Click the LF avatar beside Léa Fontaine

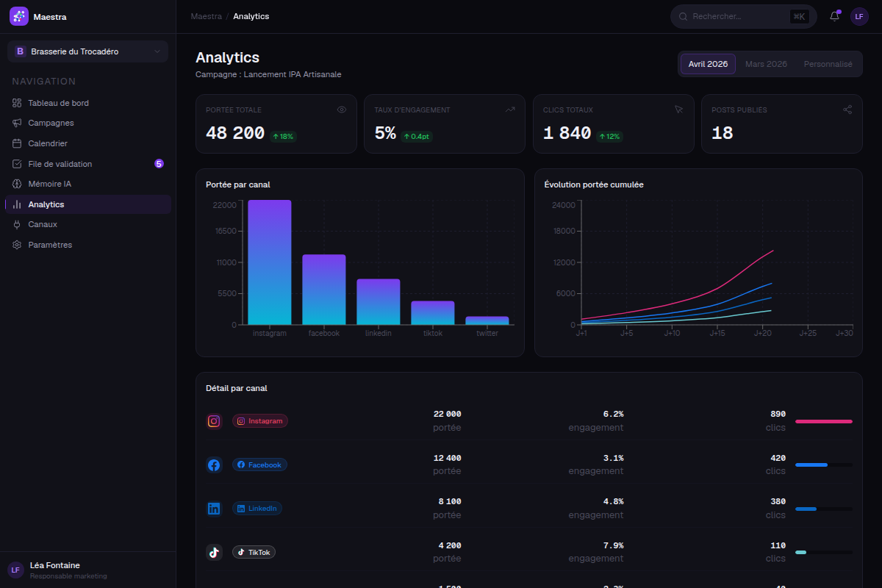[15, 570]
